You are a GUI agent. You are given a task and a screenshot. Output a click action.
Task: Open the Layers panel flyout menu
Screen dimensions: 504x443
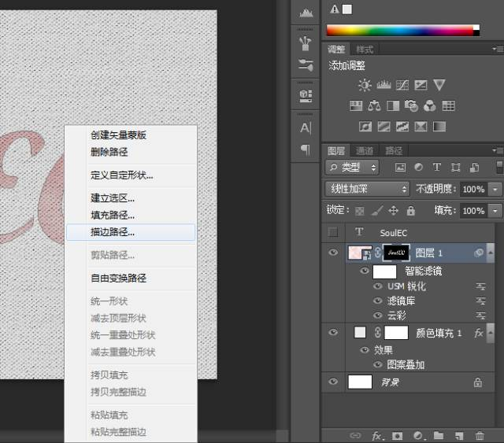498,150
